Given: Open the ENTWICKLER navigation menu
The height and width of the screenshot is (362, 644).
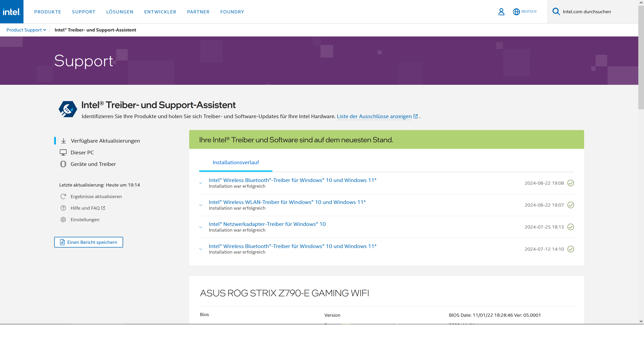Looking at the screenshot, I should pos(160,12).
